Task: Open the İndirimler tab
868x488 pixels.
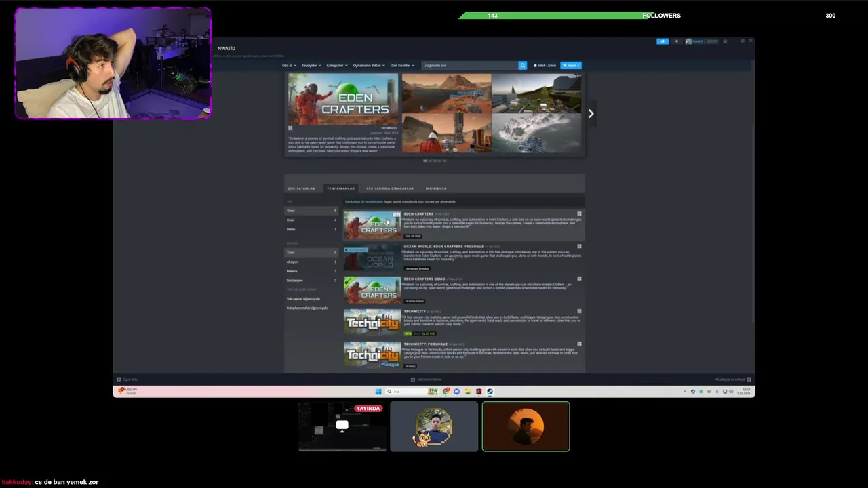Action: (x=436, y=188)
